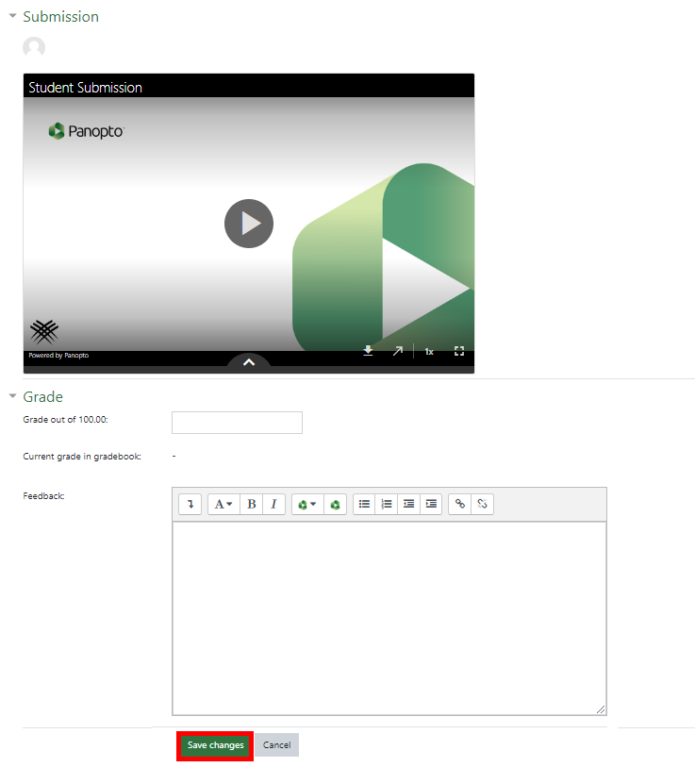
Task: Expand the video controls chevron
Action: [x=249, y=362]
